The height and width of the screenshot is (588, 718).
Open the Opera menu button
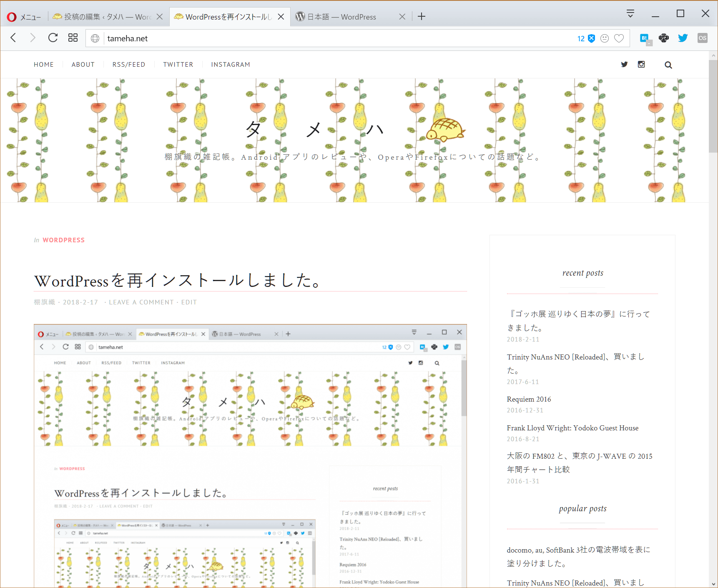(24, 17)
